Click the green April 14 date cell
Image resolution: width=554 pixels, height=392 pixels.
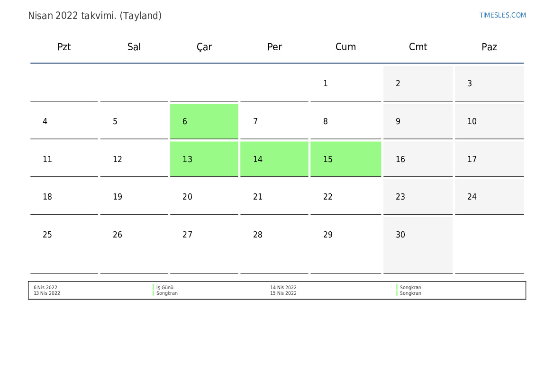(x=274, y=159)
